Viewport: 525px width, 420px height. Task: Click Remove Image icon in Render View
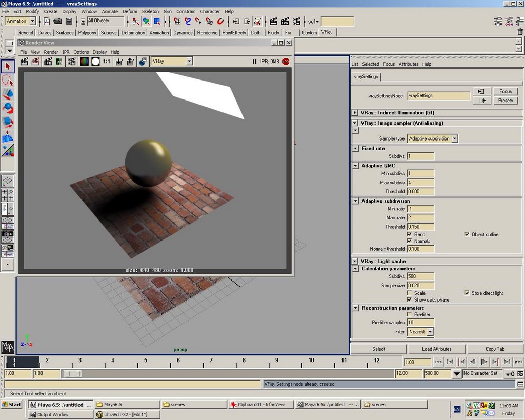130,62
